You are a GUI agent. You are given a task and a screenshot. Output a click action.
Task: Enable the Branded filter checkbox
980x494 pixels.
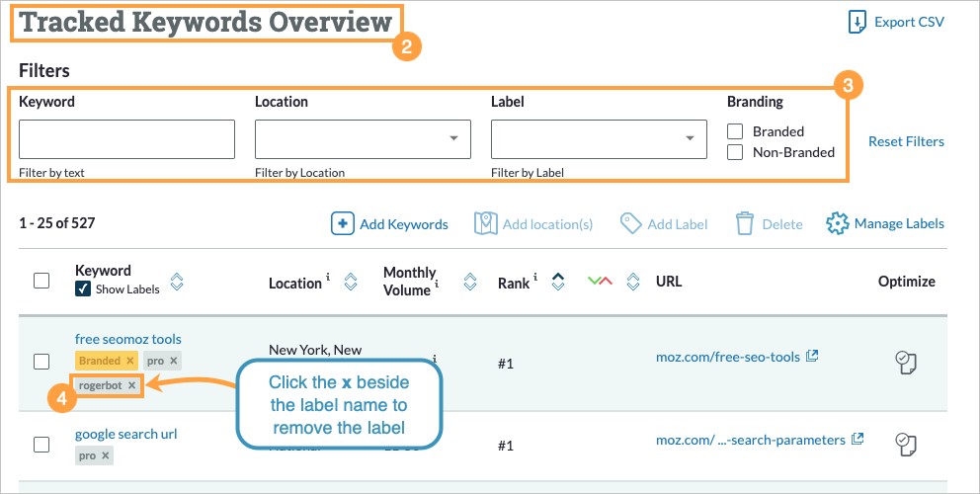coord(735,131)
